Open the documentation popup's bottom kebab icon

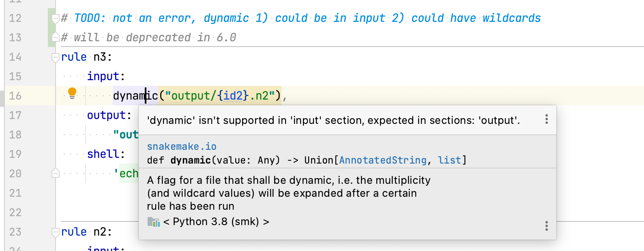pos(547,226)
